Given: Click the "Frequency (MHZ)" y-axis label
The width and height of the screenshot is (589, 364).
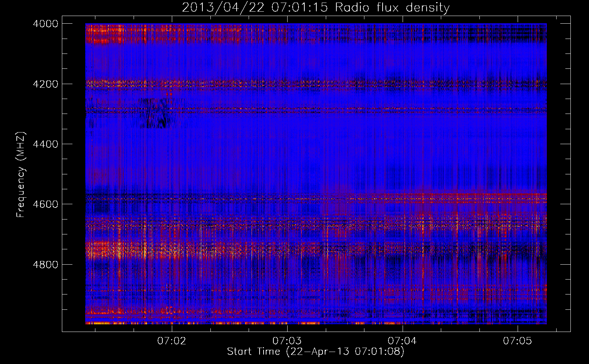Looking at the screenshot, I should 21,175.
